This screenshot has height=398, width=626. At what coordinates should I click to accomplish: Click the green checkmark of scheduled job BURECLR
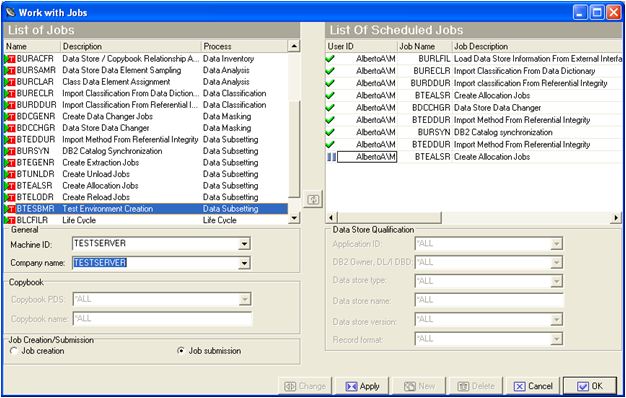[330, 71]
